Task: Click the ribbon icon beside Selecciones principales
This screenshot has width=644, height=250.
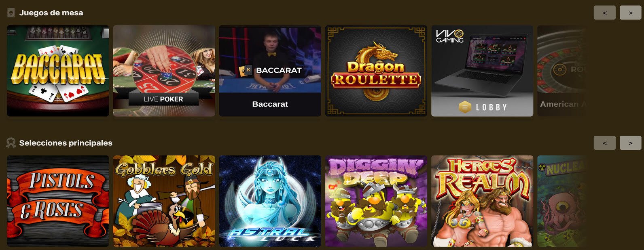Action: pos(11,143)
